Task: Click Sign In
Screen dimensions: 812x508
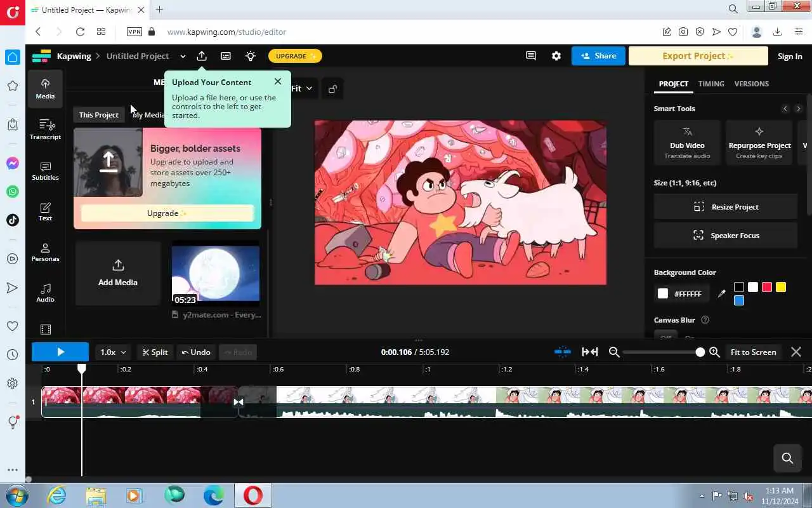Action: [790, 56]
